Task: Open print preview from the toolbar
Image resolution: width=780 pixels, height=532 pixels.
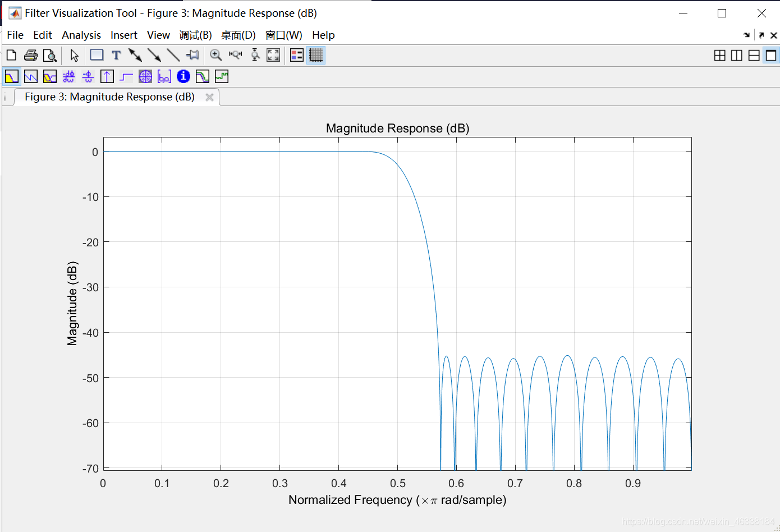Action: [50, 55]
